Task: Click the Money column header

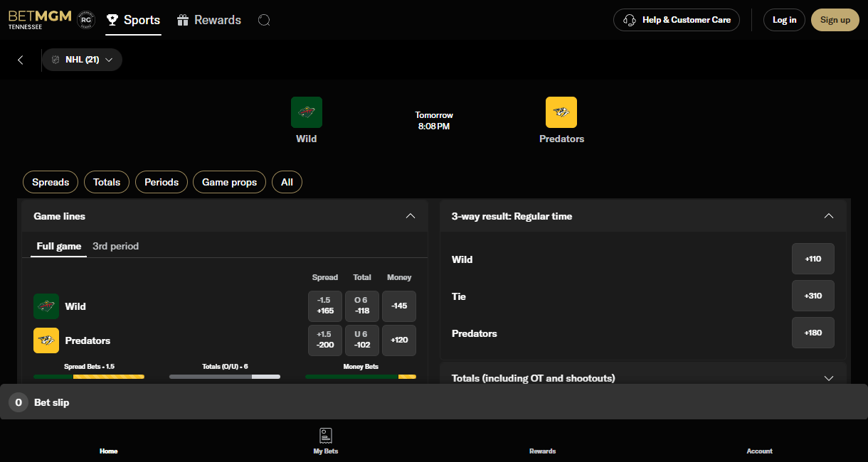Action: [399, 277]
